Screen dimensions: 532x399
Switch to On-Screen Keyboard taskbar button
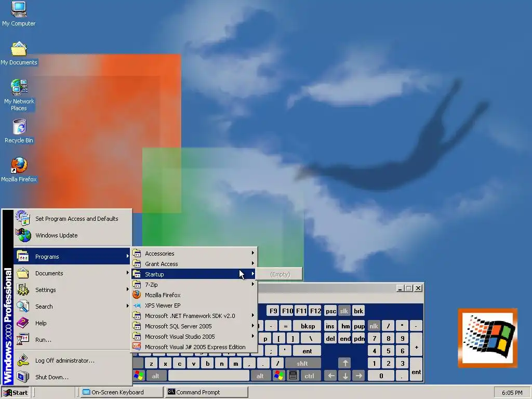[x=122, y=392]
